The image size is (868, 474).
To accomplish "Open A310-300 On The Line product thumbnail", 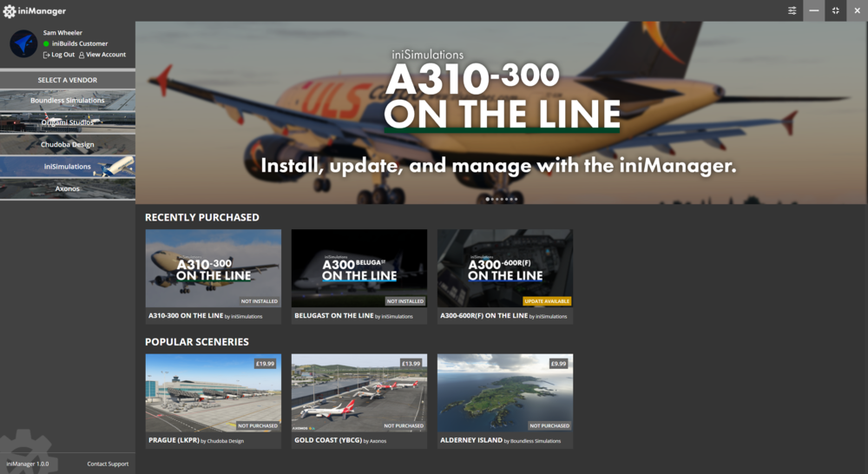I will (x=214, y=268).
